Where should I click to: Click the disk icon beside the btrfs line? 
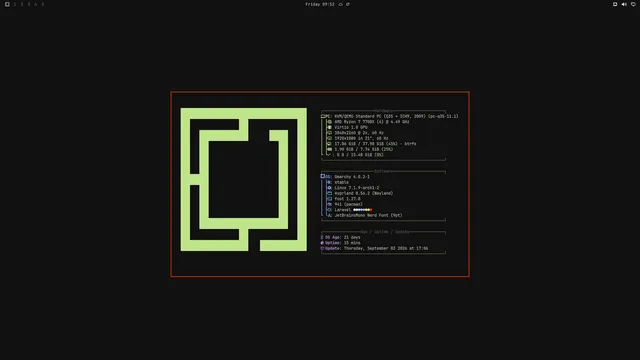tap(329, 144)
